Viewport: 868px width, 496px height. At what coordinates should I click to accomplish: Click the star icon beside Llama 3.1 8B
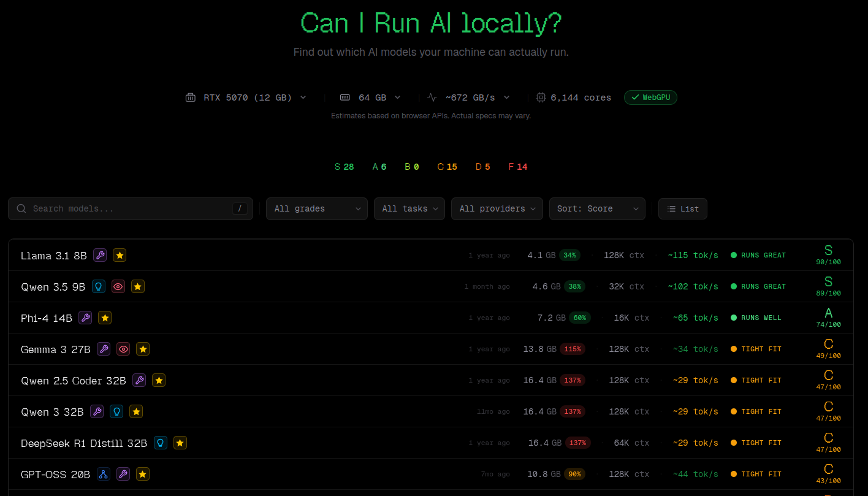pos(120,255)
